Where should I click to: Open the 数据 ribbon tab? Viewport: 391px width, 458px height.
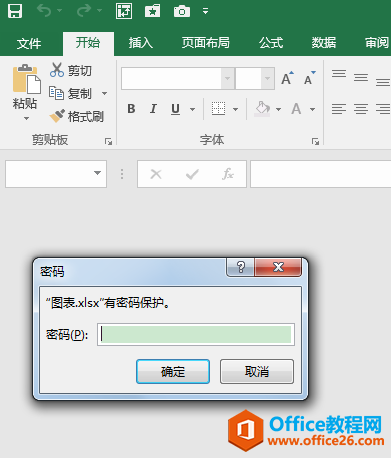point(324,43)
